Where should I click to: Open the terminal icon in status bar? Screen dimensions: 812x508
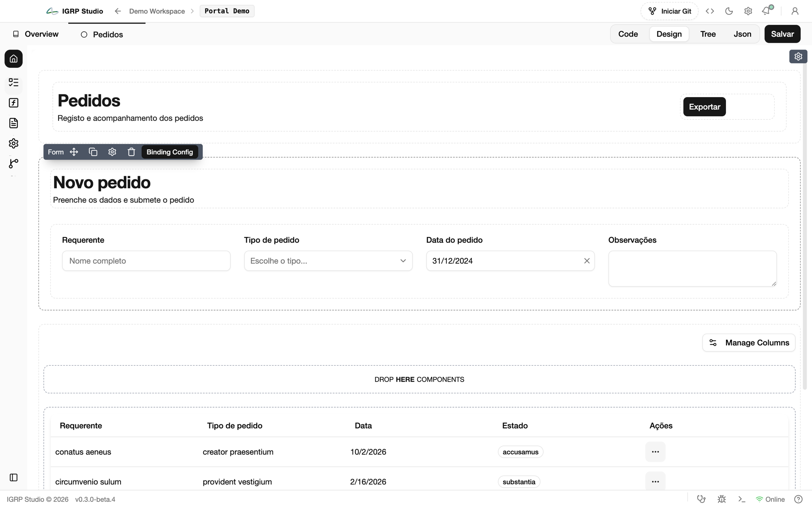click(742, 499)
